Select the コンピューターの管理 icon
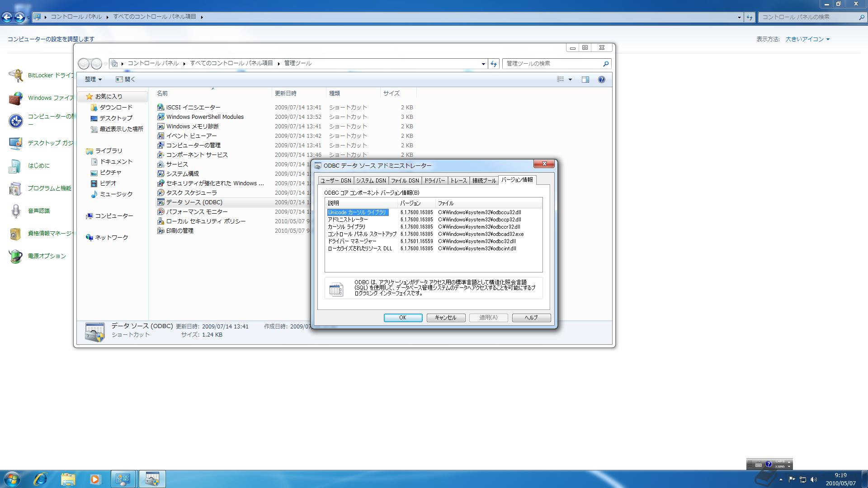Image resolution: width=868 pixels, height=488 pixels. point(160,145)
